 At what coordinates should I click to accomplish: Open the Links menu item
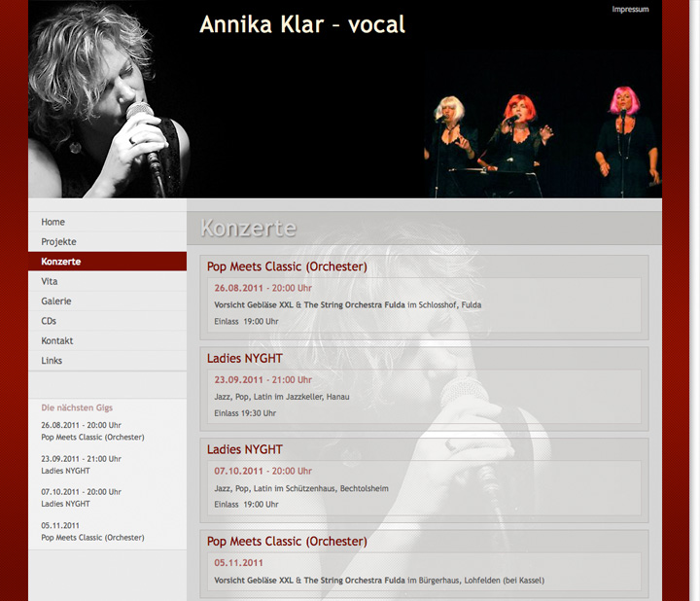107,361
